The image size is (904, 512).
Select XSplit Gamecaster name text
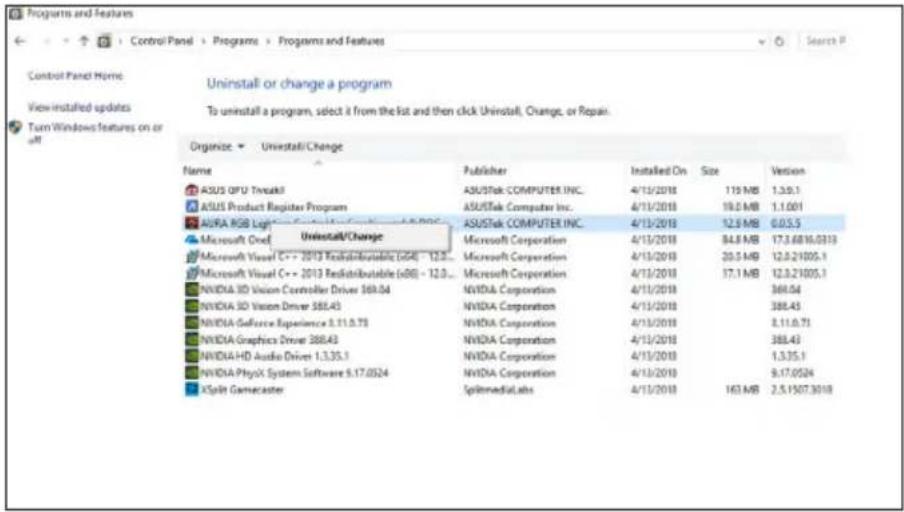[242, 390]
